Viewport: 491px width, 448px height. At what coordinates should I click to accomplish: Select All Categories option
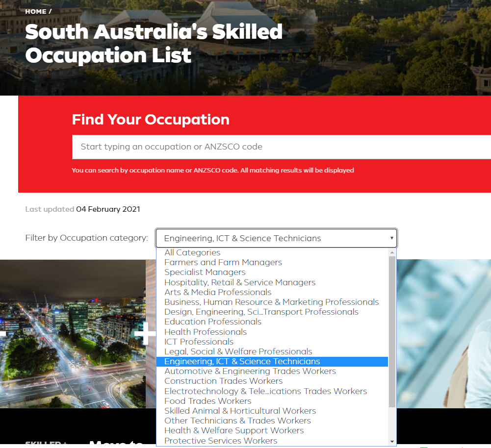[x=192, y=253]
